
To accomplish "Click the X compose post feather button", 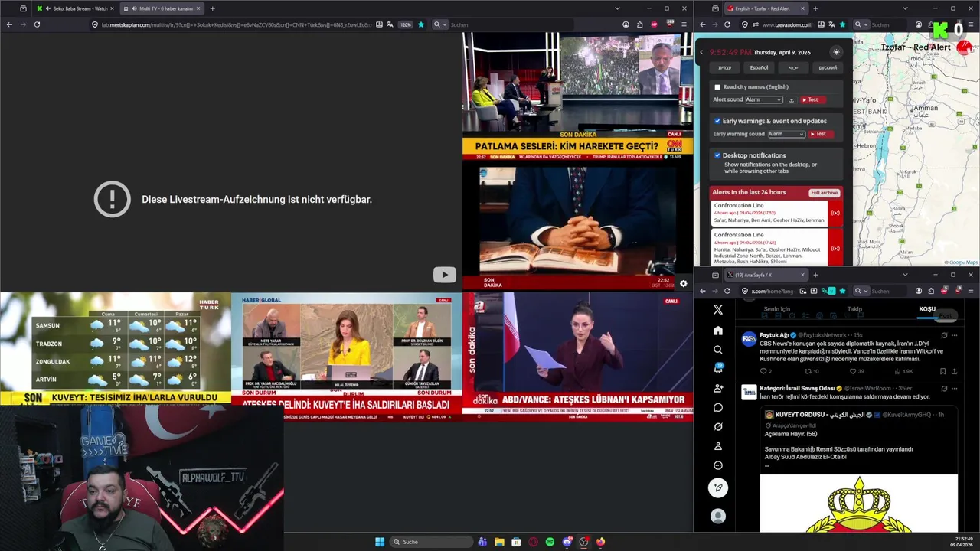I will point(717,487).
